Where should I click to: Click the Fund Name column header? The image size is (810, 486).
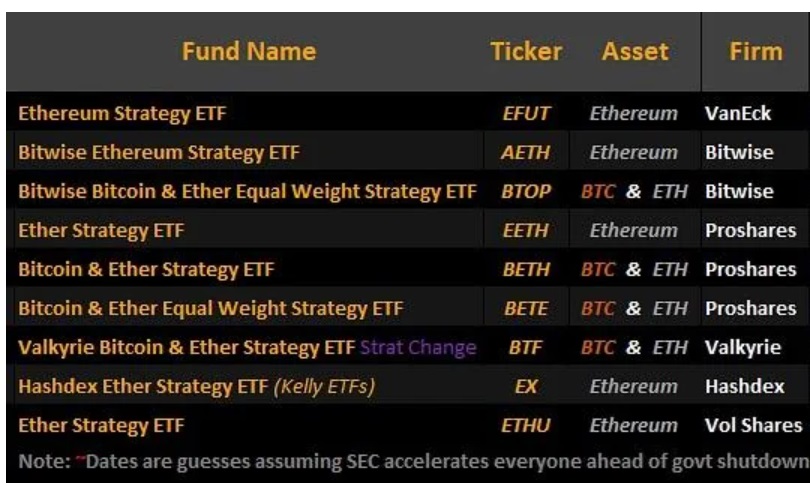[x=249, y=50]
